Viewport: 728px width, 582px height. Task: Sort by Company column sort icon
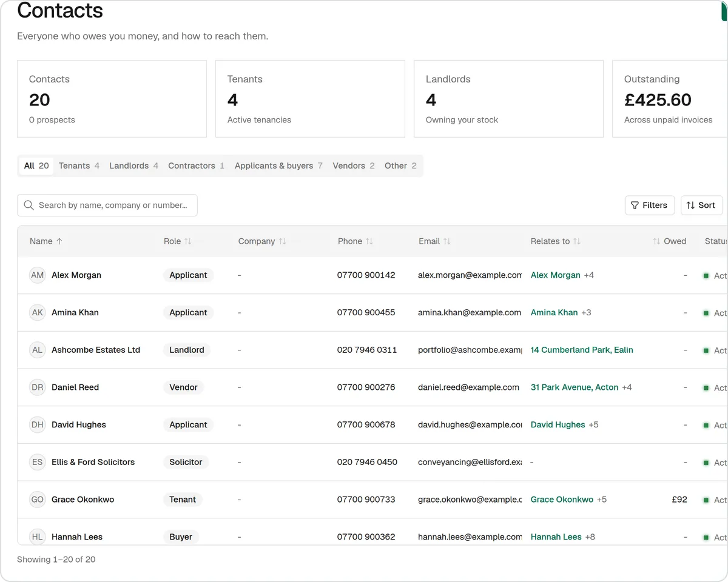tap(282, 241)
